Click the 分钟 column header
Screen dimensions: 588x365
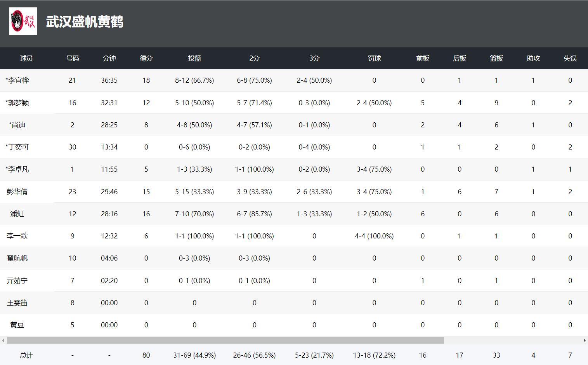point(109,58)
